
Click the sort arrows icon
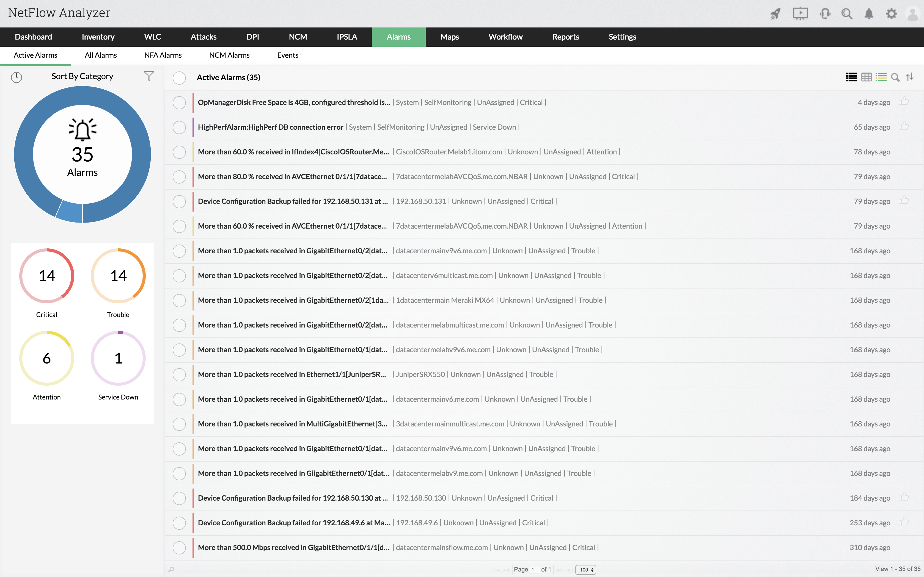pos(910,77)
